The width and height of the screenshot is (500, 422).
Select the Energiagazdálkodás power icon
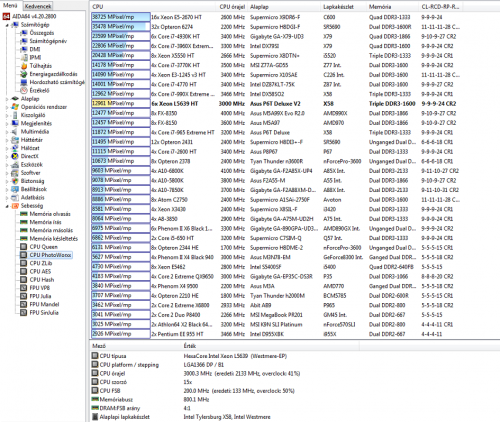tap(23, 74)
